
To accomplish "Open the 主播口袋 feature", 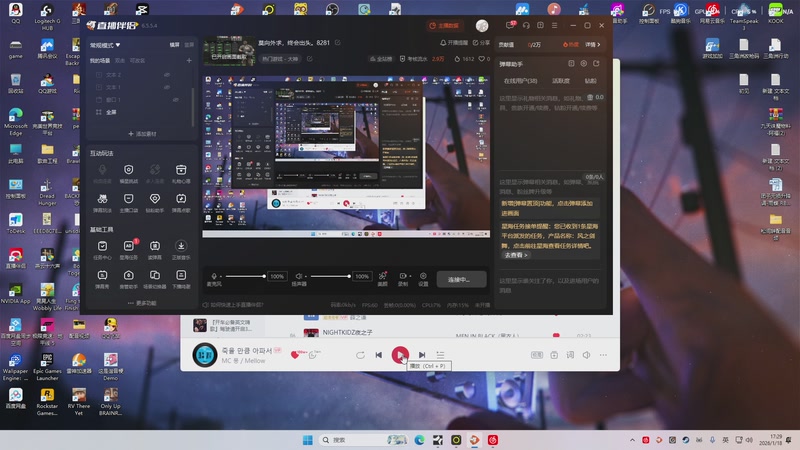I will tap(129, 203).
